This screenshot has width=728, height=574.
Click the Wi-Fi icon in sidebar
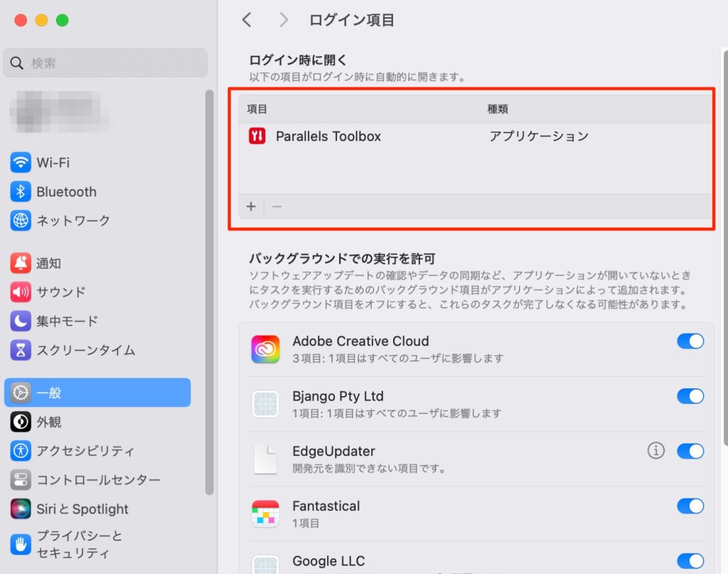click(21, 163)
